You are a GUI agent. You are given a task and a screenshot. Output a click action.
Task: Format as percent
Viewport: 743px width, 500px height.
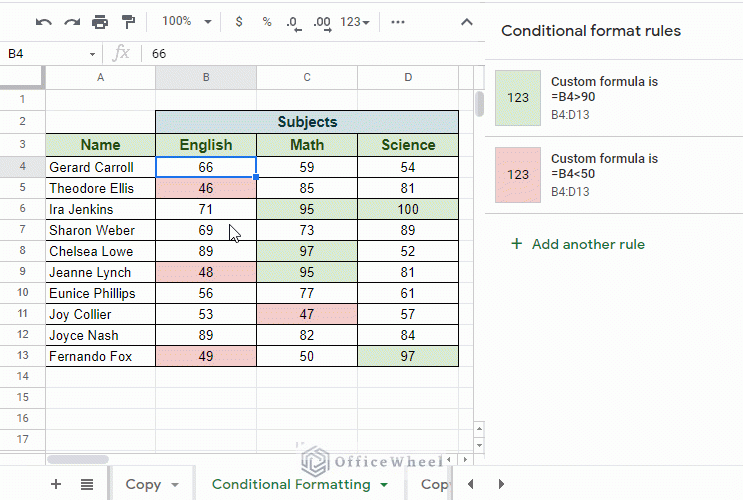[267, 22]
